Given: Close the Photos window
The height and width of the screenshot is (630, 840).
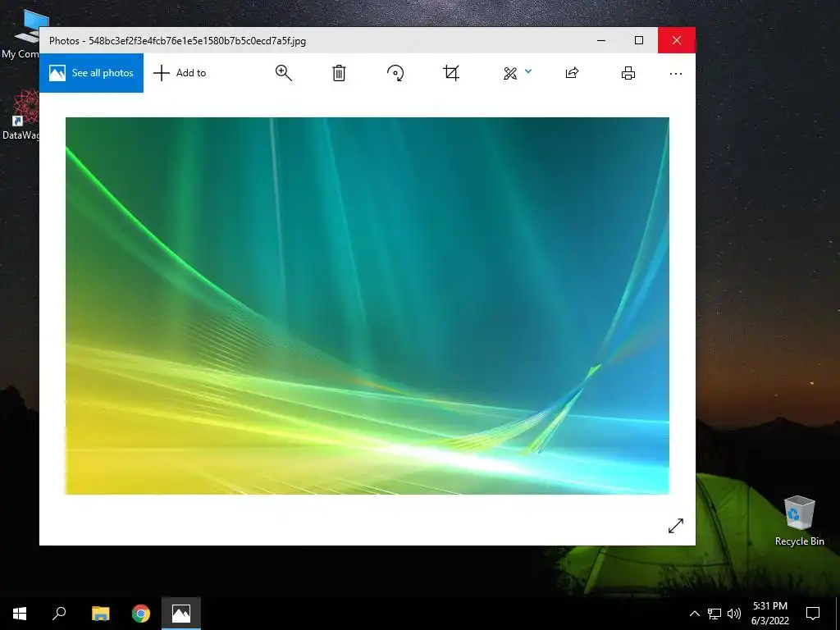Looking at the screenshot, I should click(677, 40).
